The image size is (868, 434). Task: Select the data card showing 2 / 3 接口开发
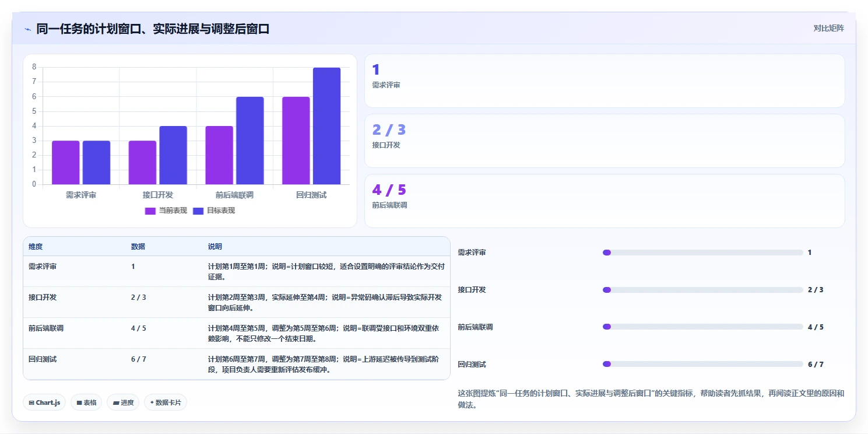[x=605, y=141]
